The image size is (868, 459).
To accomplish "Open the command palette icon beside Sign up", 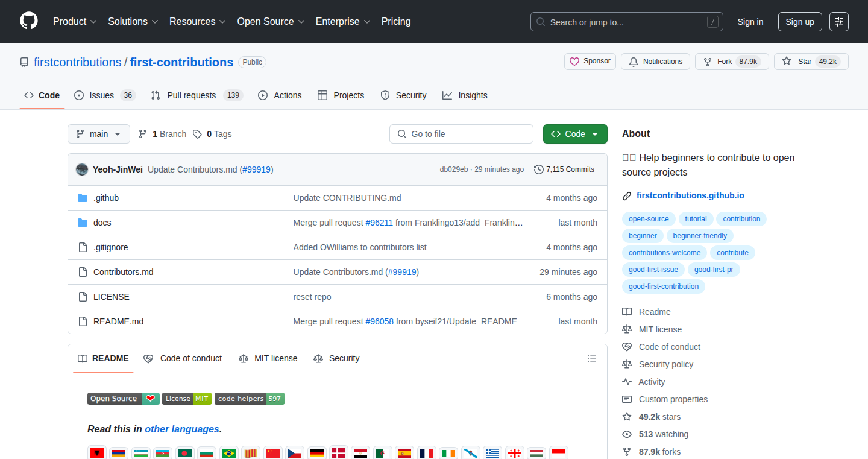I will 839,22.
